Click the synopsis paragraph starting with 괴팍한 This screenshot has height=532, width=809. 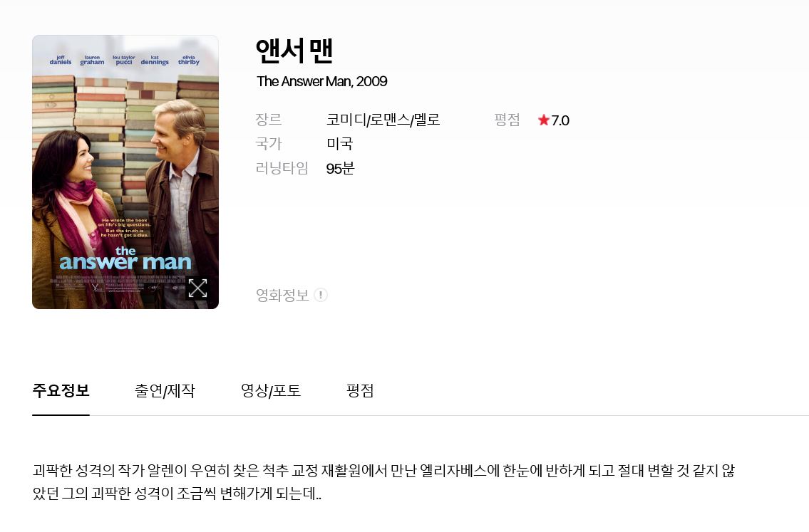(x=383, y=482)
